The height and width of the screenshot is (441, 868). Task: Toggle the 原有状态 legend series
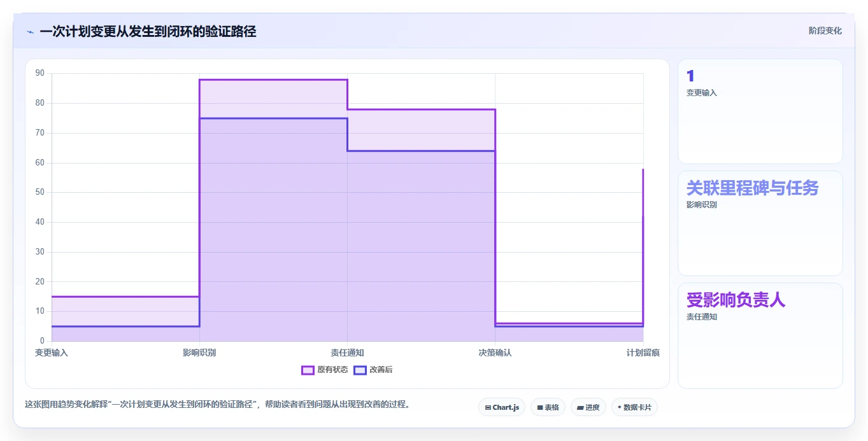coord(325,370)
